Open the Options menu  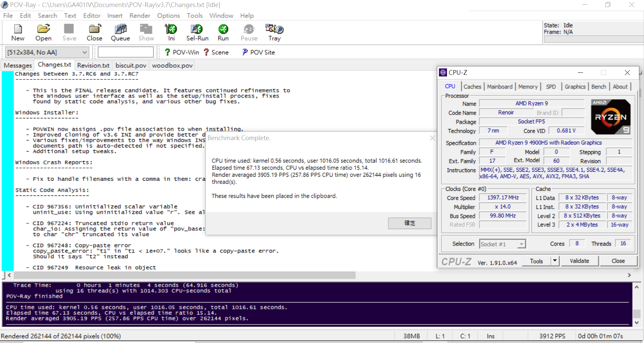[168, 15]
